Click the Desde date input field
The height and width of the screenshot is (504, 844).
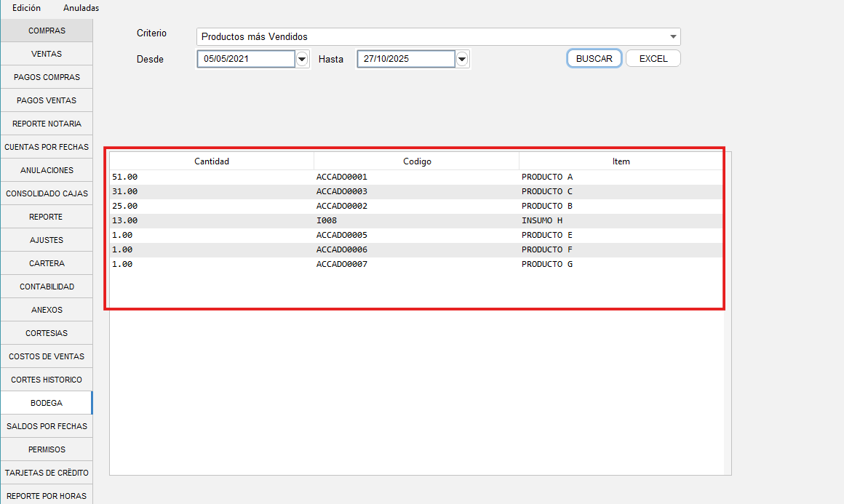[246, 60]
